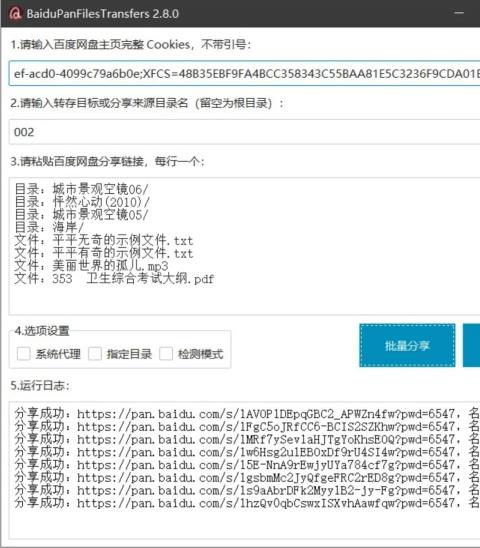The image size is (480, 548).
Task: Check the 检测模式 option
Action: [x=166, y=354]
